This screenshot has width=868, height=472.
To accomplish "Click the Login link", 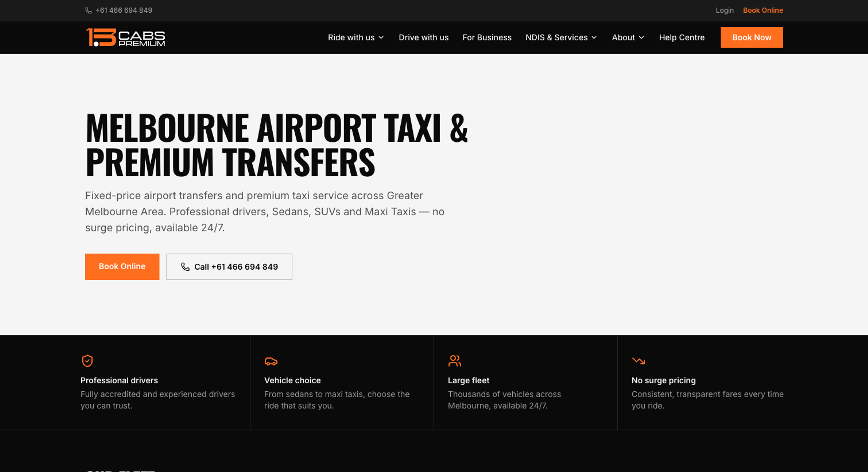I will tap(724, 10).
